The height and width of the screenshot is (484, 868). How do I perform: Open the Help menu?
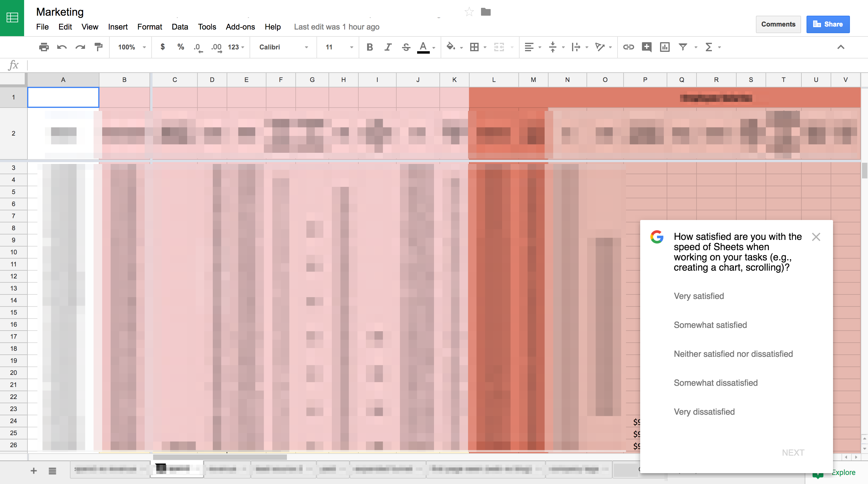[x=272, y=27]
